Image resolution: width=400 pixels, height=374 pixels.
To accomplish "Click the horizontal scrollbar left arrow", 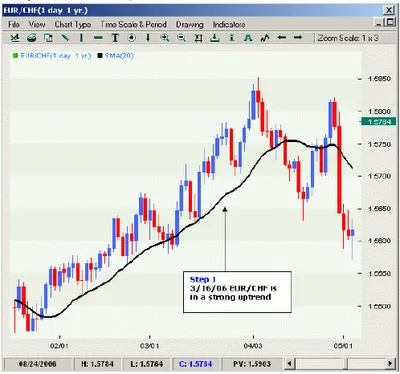I will pyautogui.click(x=289, y=363).
